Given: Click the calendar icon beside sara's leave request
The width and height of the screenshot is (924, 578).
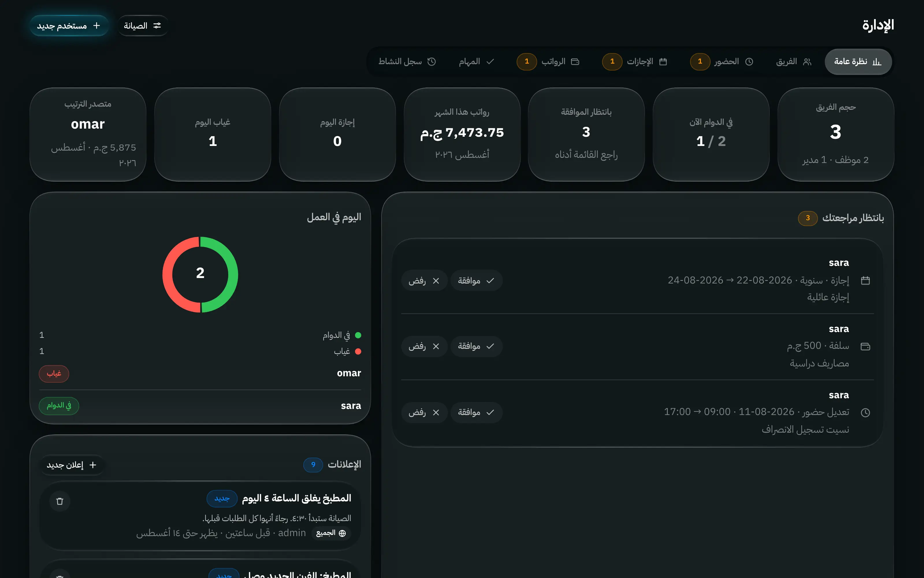Looking at the screenshot, I should pos(865,281).
